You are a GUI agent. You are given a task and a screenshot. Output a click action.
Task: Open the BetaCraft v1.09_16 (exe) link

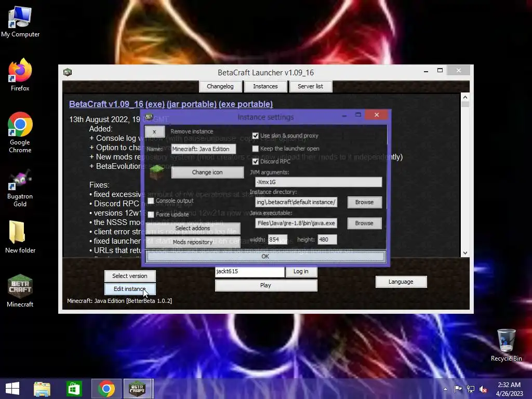coord(117,104)
